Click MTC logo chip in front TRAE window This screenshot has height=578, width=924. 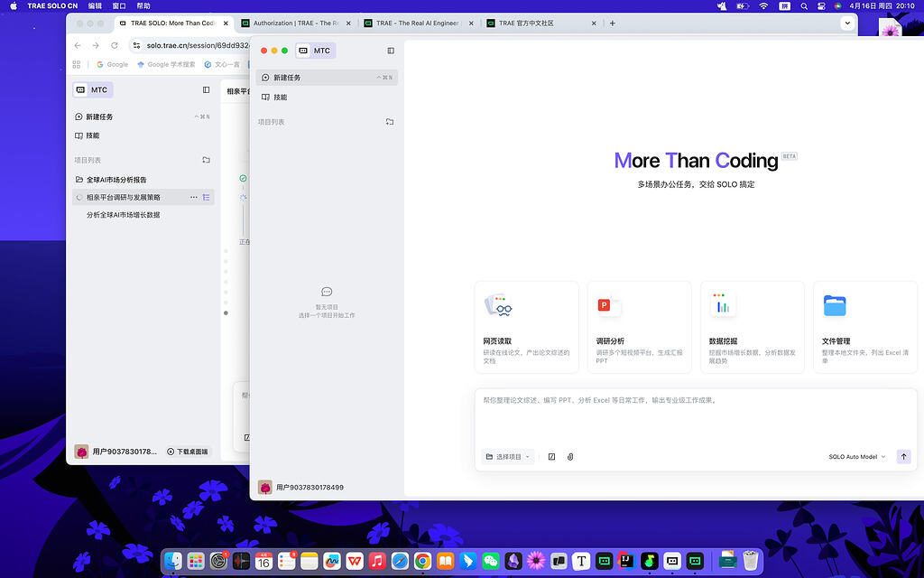[315, 51]
